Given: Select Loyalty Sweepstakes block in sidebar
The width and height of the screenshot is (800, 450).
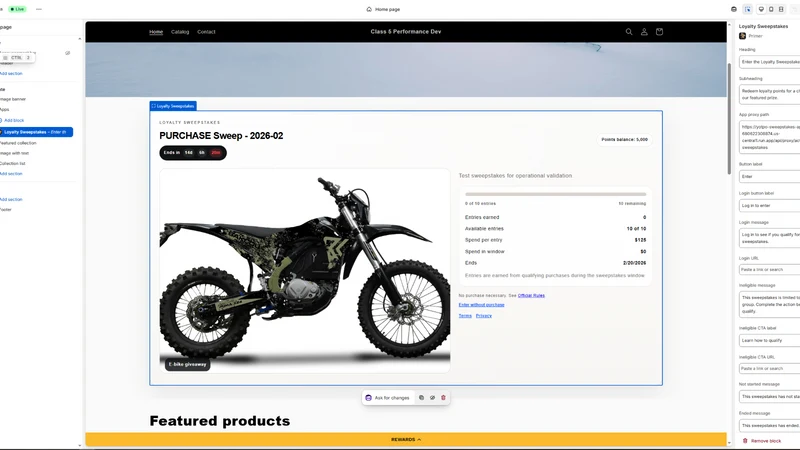Looking at the screenshot, I should pyautogui.click(x=36, y=132).
